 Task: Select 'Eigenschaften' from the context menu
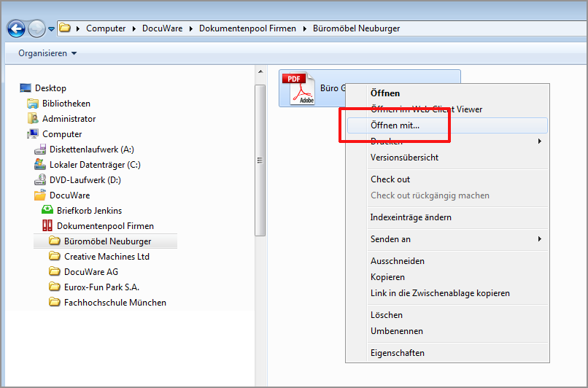tap(397, 353)
